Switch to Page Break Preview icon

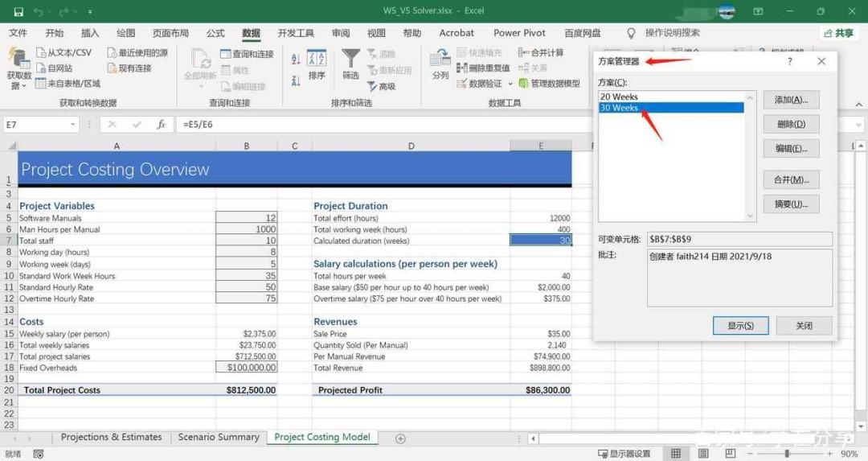tap(730, 454)
